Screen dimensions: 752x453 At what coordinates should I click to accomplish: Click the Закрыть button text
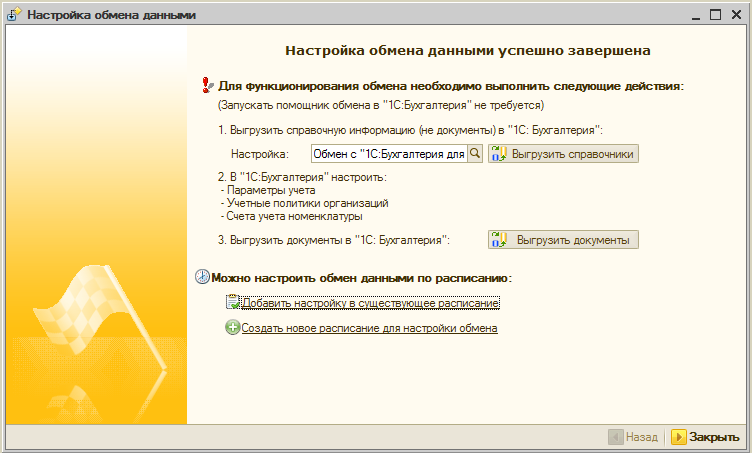pyautogui.click(x=714, y=438)
